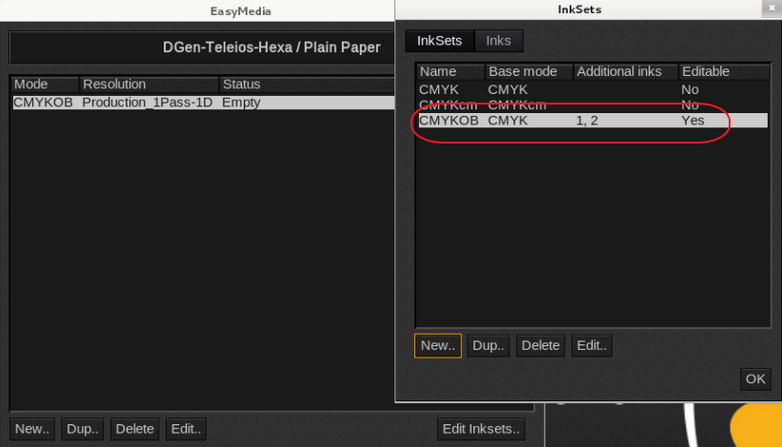Click New.. in the InkSets dialog

438,345
